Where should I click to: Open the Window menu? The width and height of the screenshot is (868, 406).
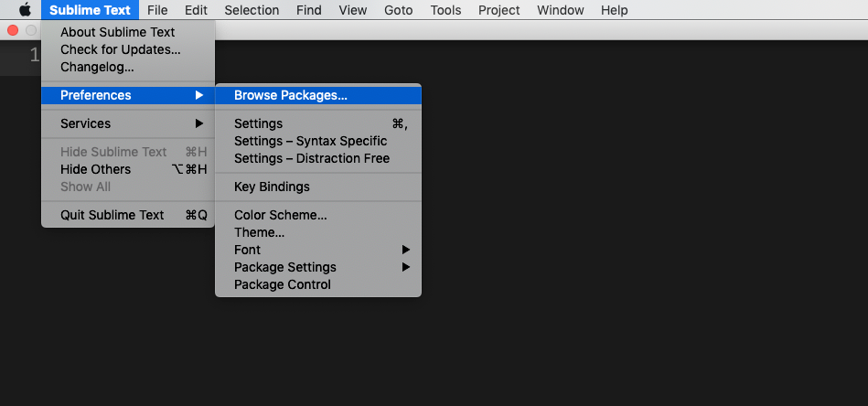click(560, 10)
